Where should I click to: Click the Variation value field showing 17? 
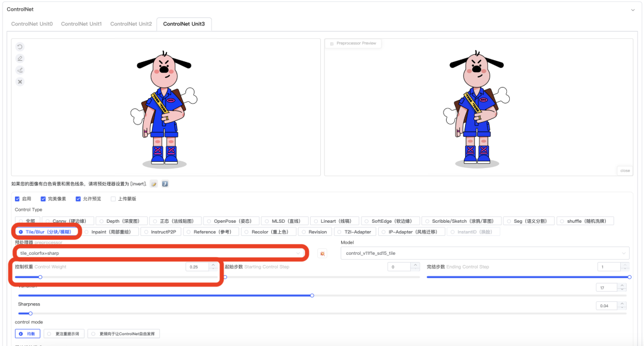click(x=607, y=288)
